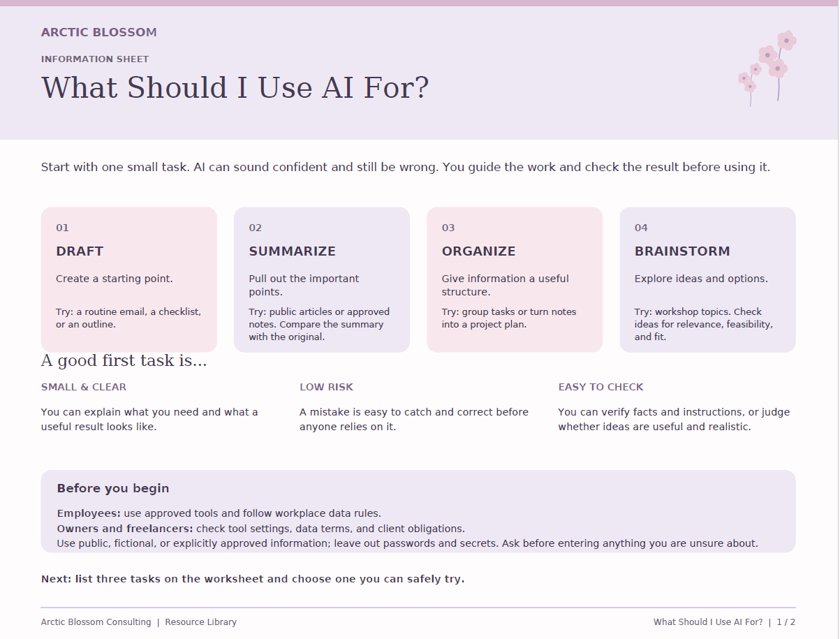Click the heading A good first task is...
This screenshot has width=840, height=639.
(124, 361)
